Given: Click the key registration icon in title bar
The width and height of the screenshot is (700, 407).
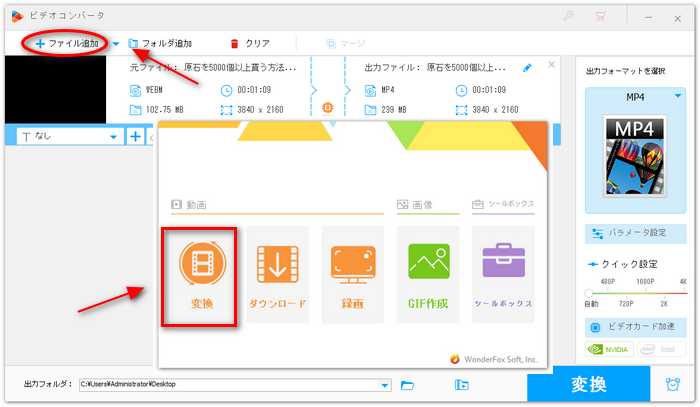Looking at the screenshot, I should click(568, 17).
